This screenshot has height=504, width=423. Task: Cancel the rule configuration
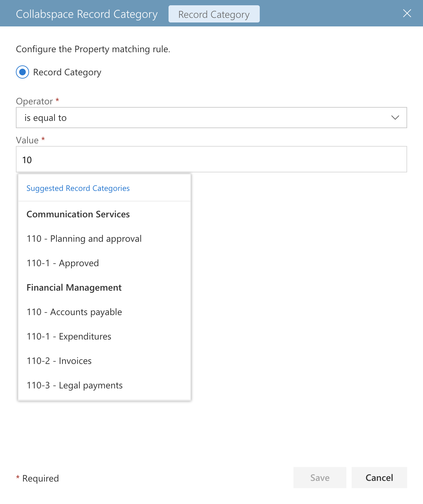coord(379,478)
